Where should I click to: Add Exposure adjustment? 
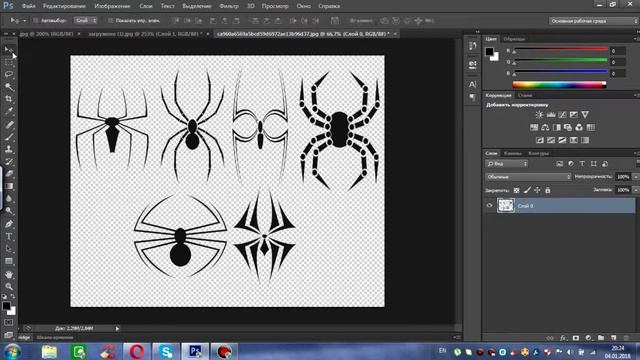573,115
